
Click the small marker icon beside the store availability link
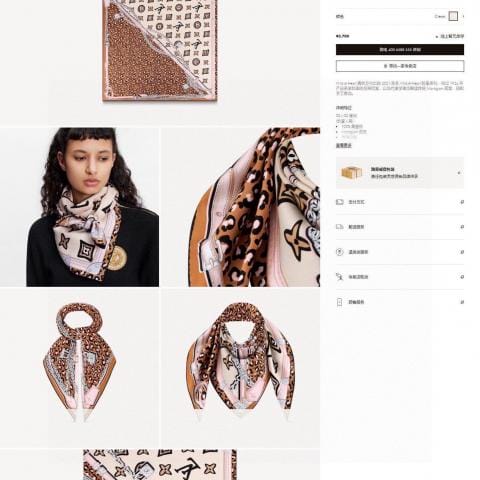[x=437, y=36]
